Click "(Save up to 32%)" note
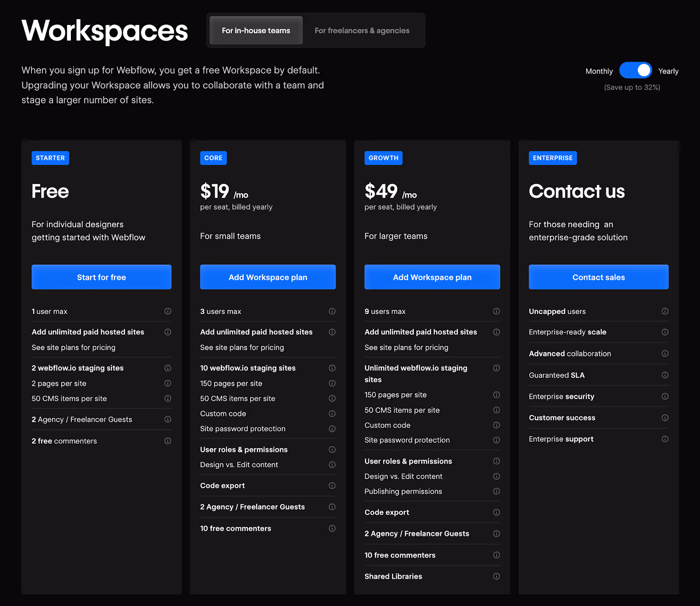Screen dimensions: 700x606 632,87
